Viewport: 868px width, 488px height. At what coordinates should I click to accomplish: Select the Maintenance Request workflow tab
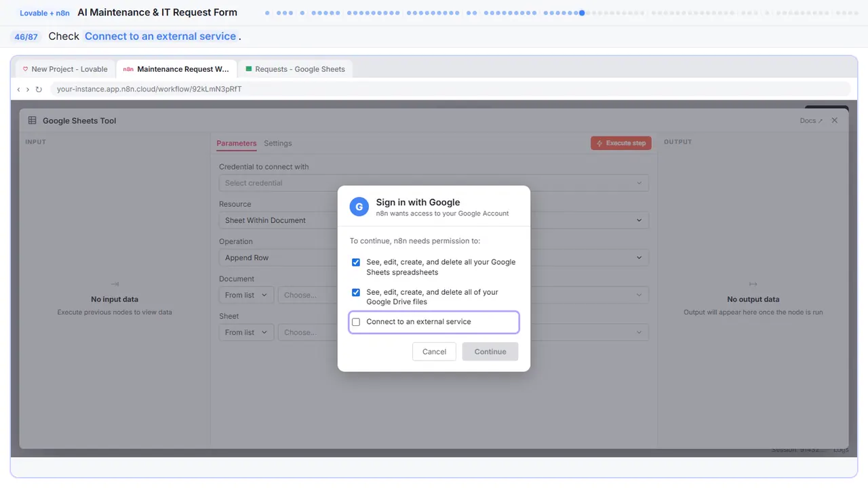[x=176, y=69]
